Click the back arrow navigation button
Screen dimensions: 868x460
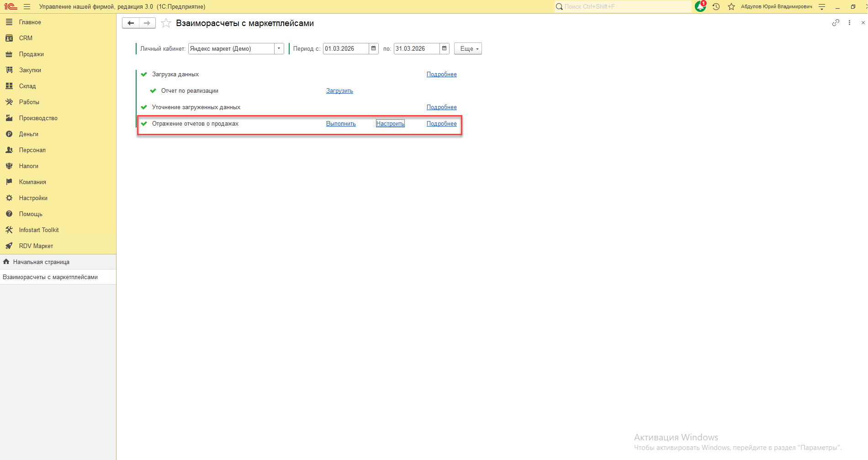[131, 23]
